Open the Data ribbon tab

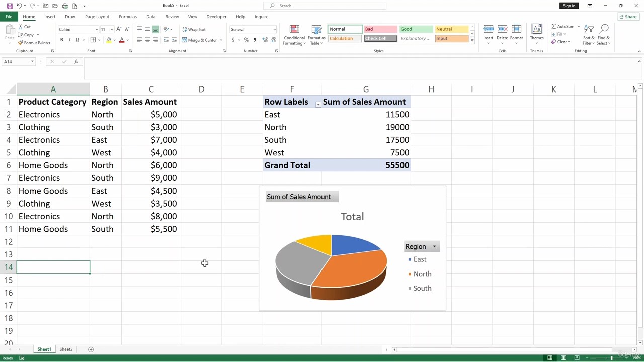pyautogui.click(x=151, y=17)
